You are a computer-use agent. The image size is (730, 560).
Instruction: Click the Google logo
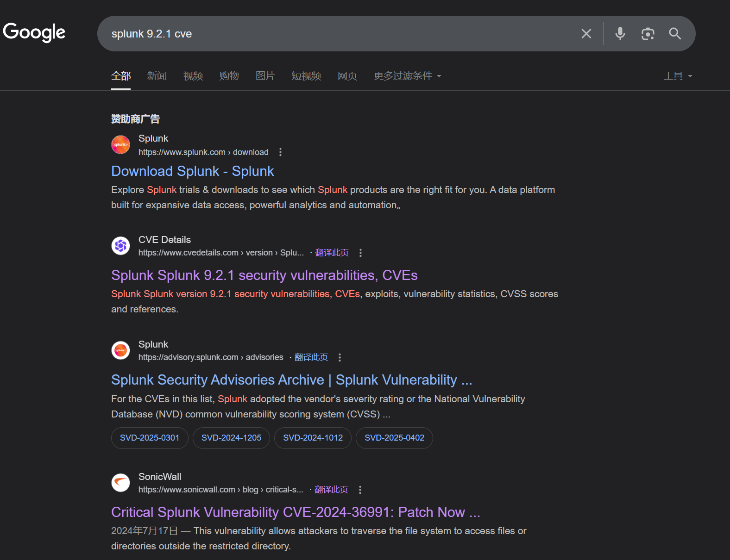(x=34, y=32)
